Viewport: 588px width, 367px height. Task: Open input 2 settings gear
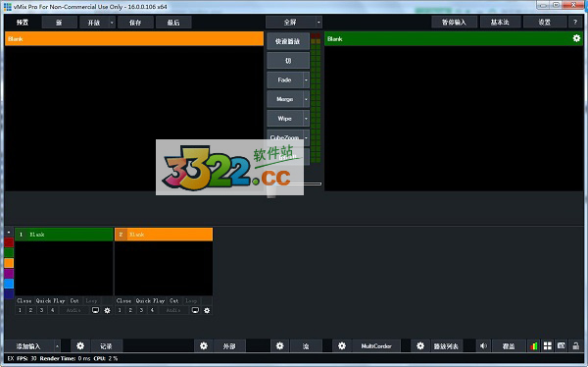pyautogui.click(x=207, y=310)
